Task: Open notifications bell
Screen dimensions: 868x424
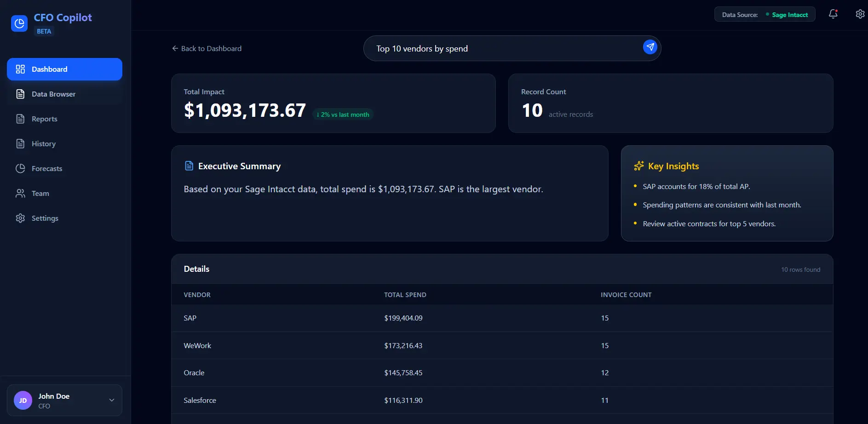Action: click(833, 14)
